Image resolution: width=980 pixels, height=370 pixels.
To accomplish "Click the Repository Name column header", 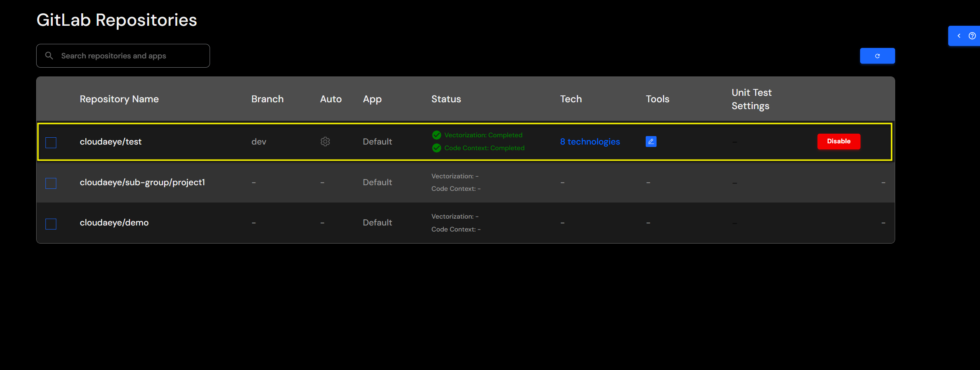I will (119, 99).
